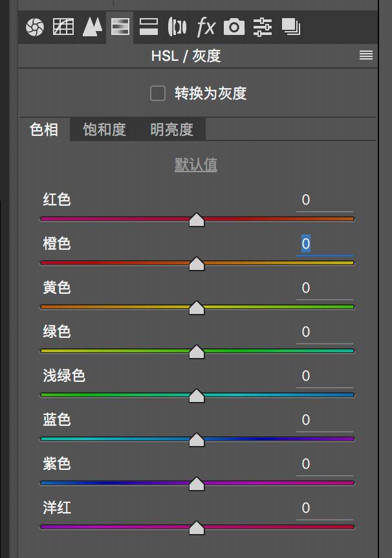392x558 pixels.
Task: Click the 蓝色 hue slider handle
Action: [197, 440]
